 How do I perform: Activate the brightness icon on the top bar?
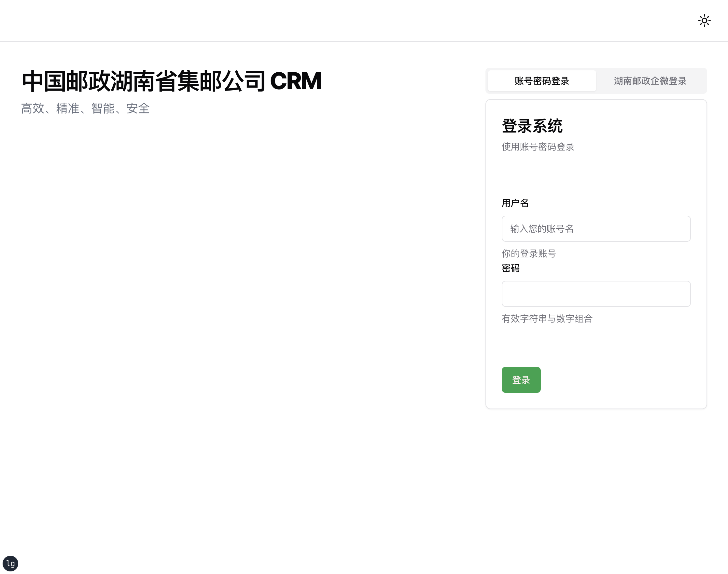pyautogui.click(x=704, y=21)
